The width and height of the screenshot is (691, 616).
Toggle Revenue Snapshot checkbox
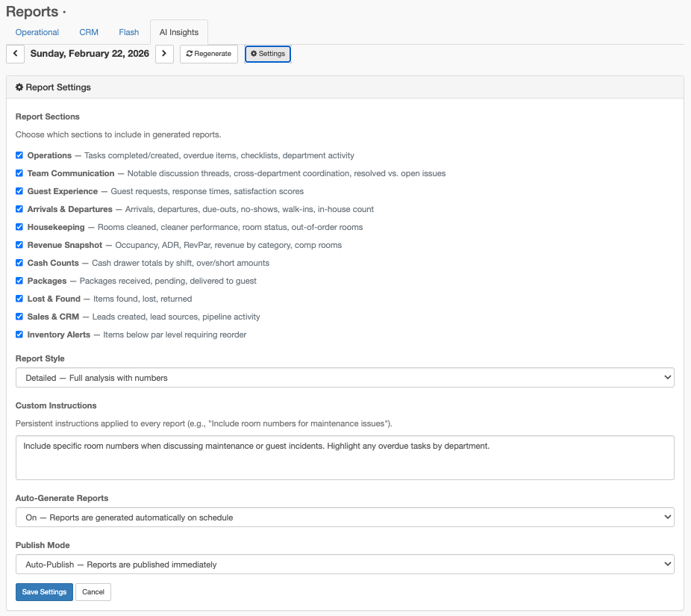[x=19, y=245]
